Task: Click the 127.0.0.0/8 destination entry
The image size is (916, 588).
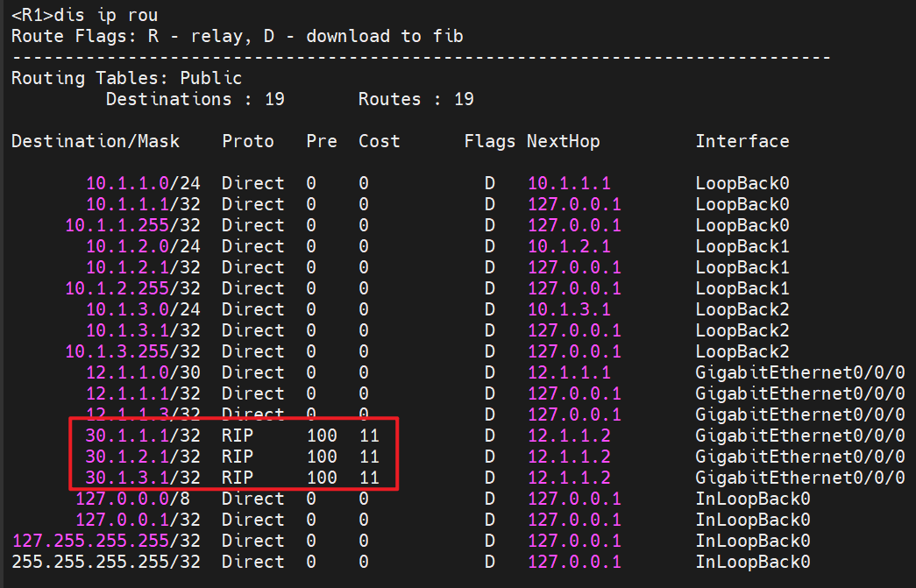Action: 137,499
